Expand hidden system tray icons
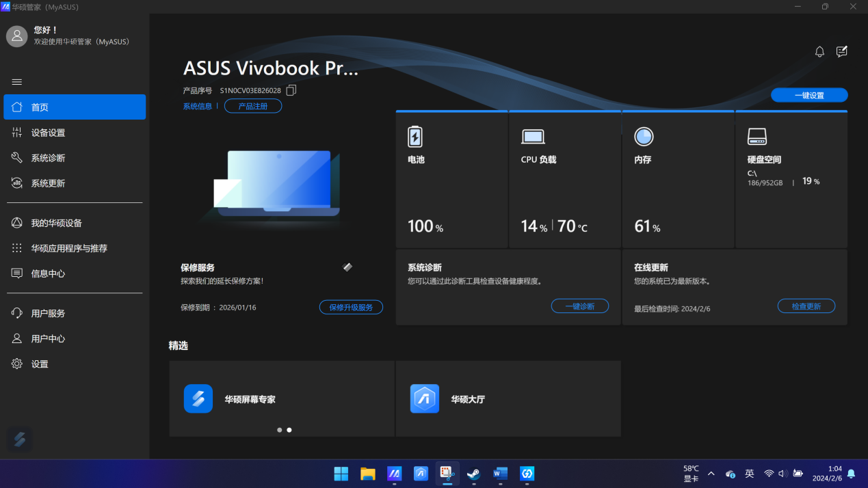Screen dimensions: 868x488 tap(711, 474)
